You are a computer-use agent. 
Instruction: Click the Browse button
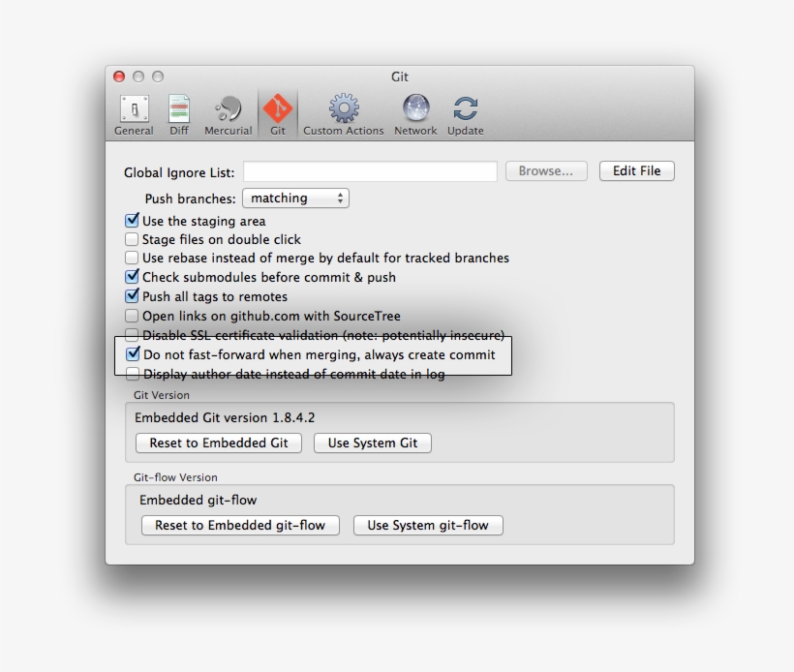[545, 170]
